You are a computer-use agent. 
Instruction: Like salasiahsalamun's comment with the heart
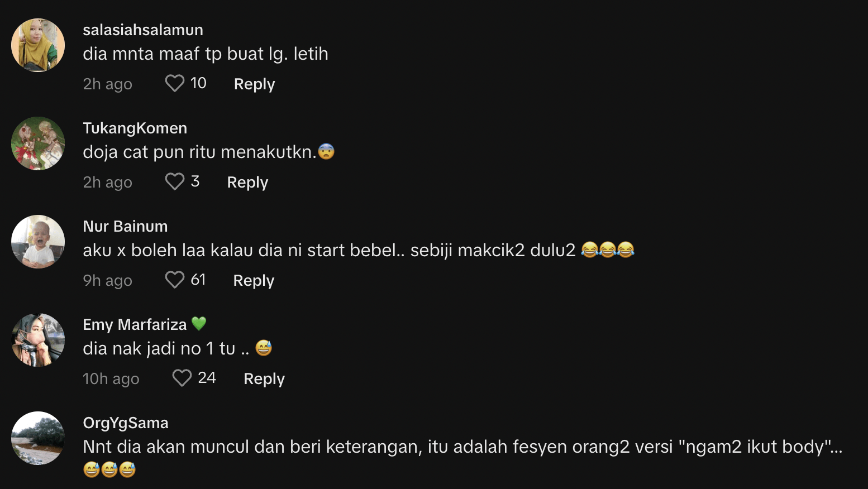click(x=174, y=84)
